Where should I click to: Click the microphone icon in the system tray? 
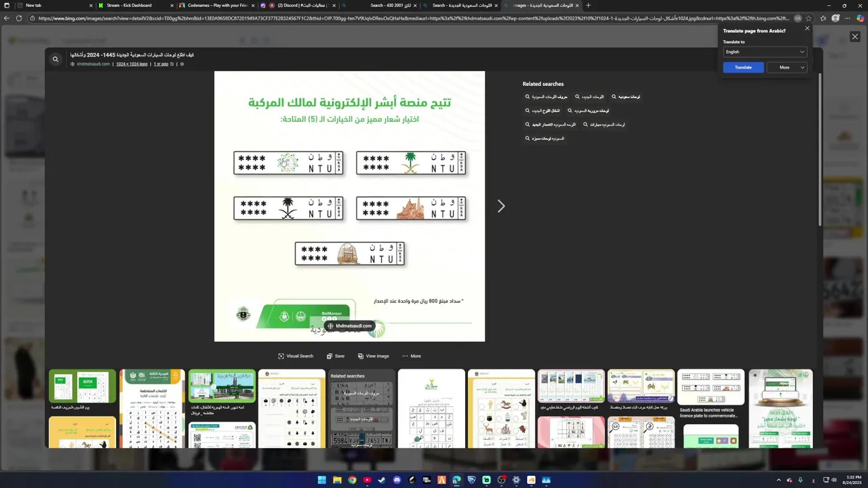click(801, 481)
